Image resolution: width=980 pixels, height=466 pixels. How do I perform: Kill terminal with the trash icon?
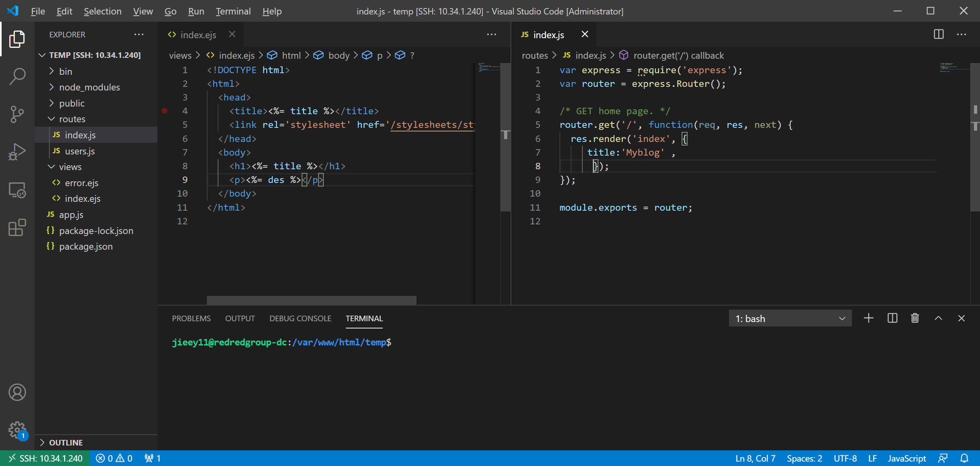click(x=915, y=318)
